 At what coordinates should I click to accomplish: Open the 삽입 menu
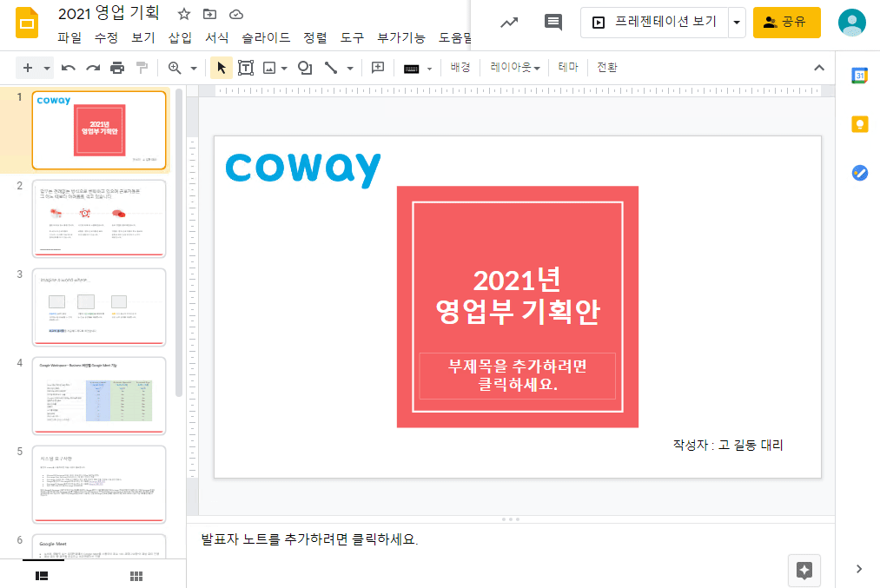(180, 37)
